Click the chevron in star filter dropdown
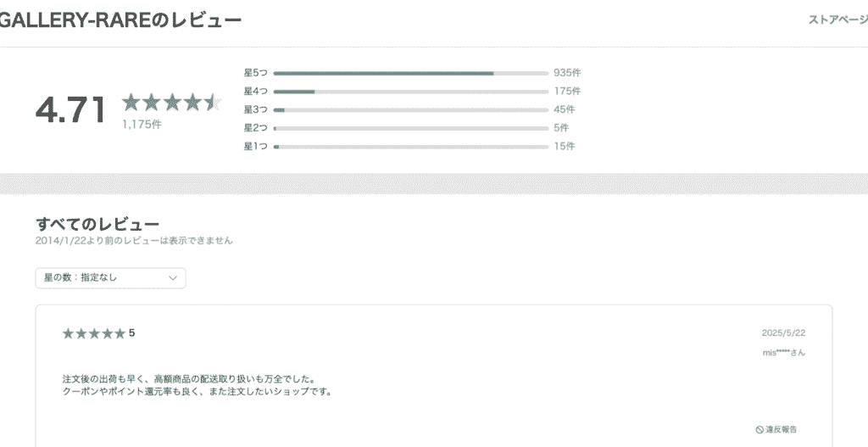The width and height of the screenshot is (868, 447). point(173,278)
